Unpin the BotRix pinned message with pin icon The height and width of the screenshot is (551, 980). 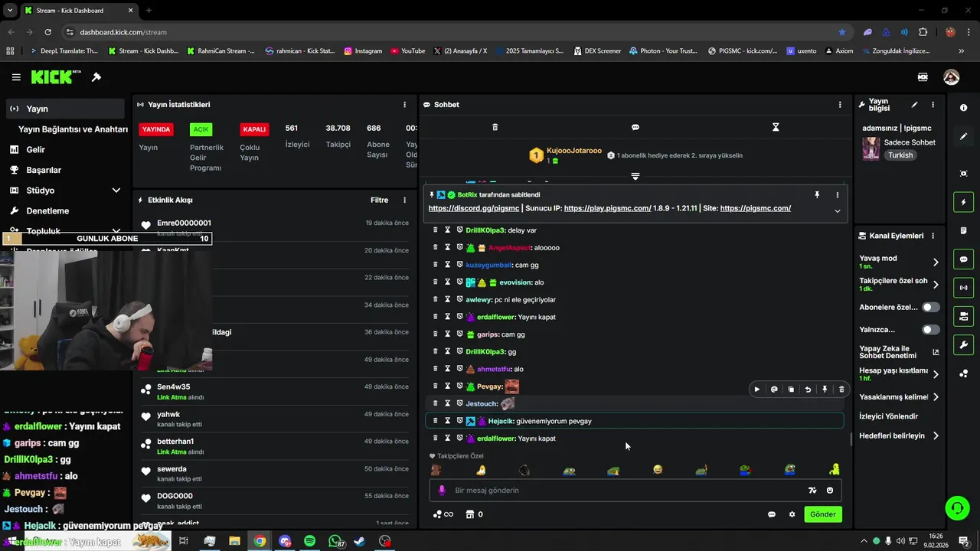point(817,195)
